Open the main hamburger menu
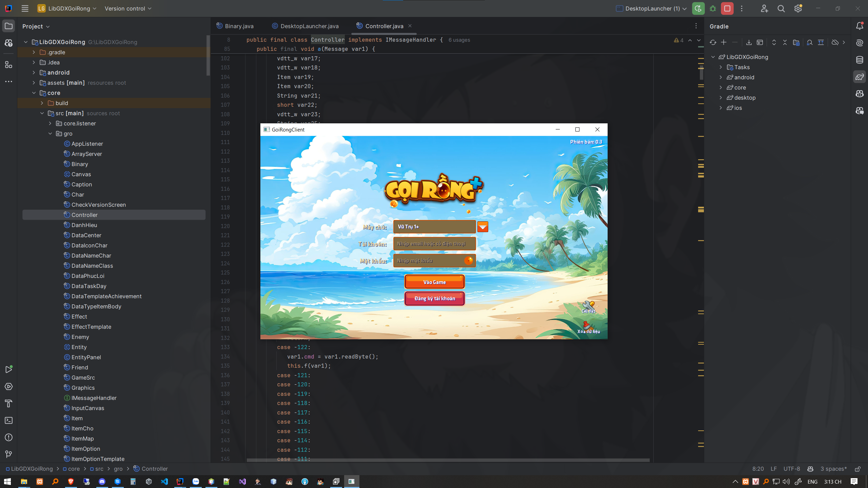The image size is (868, 488). (x=25, y=8)
